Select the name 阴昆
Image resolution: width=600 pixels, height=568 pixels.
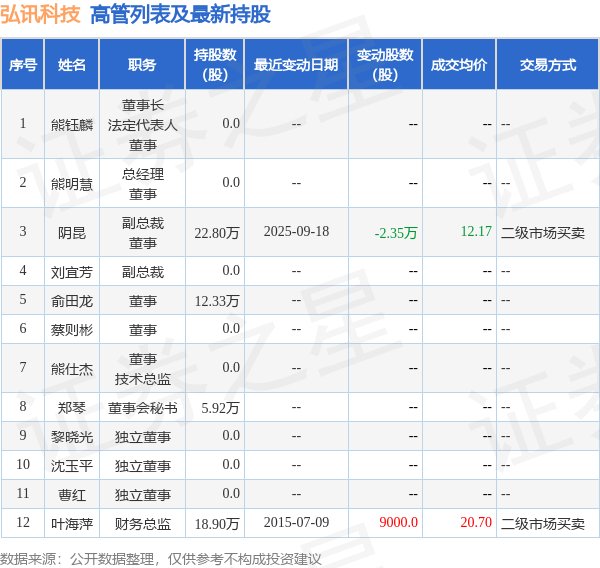pos(72,233)
